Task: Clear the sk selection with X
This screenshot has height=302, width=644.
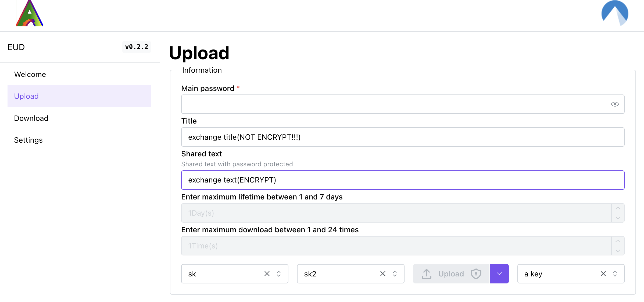Action: [x=267, y=274]
